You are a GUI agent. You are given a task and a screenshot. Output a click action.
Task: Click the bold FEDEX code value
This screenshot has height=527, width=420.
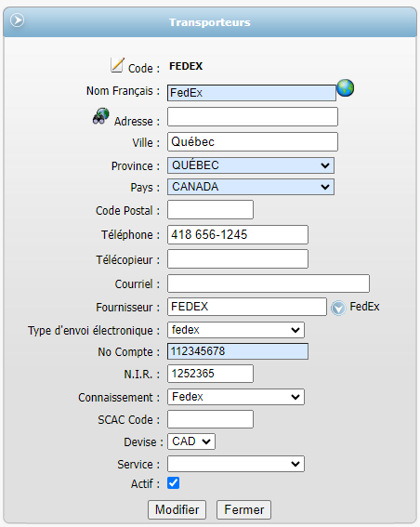[186, 66]
